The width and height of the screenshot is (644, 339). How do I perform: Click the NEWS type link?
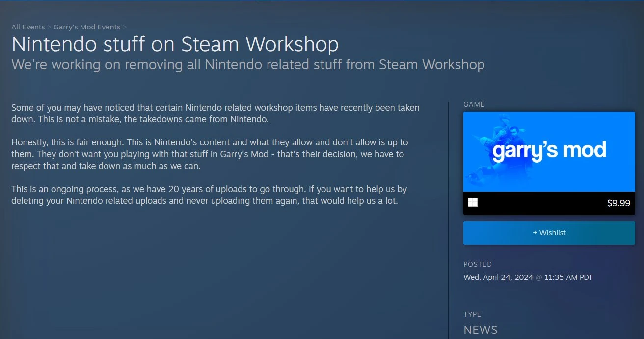481,330
